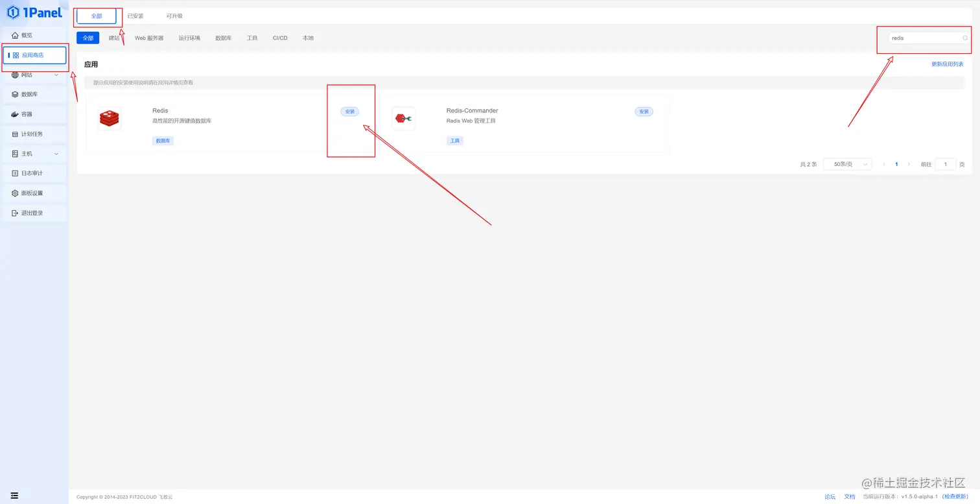
Task: Filter apps by 数据库 category
Action: tap(224, 38)
